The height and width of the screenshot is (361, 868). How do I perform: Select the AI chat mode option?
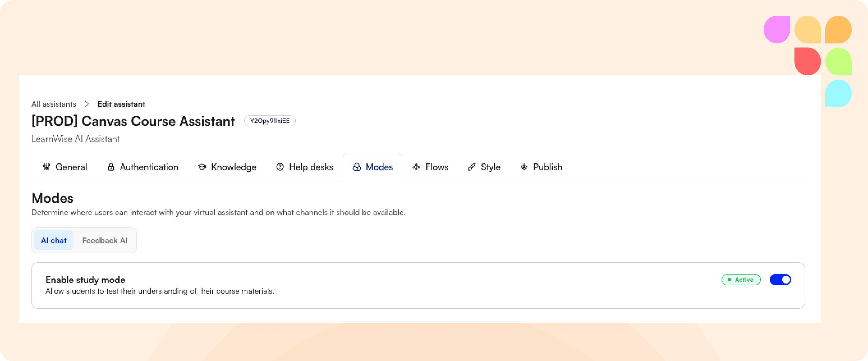pyautogui.click(x=54, y=240)
